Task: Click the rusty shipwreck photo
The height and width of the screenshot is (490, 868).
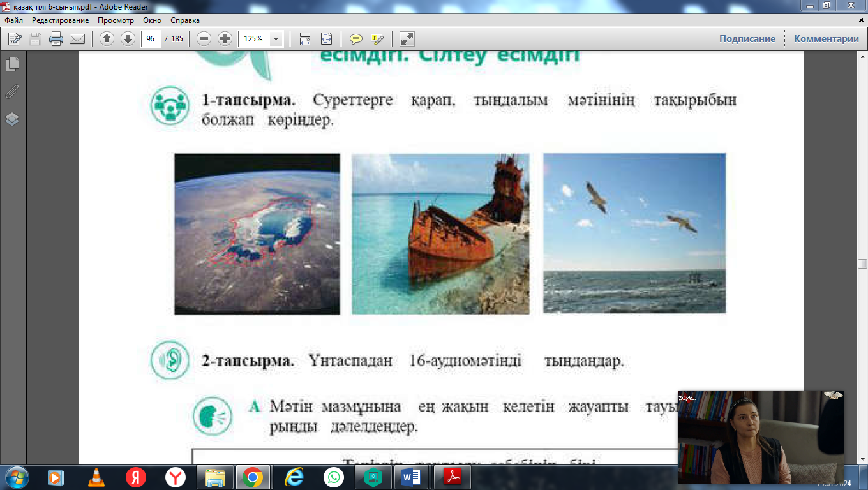Action: coord(440,234)
